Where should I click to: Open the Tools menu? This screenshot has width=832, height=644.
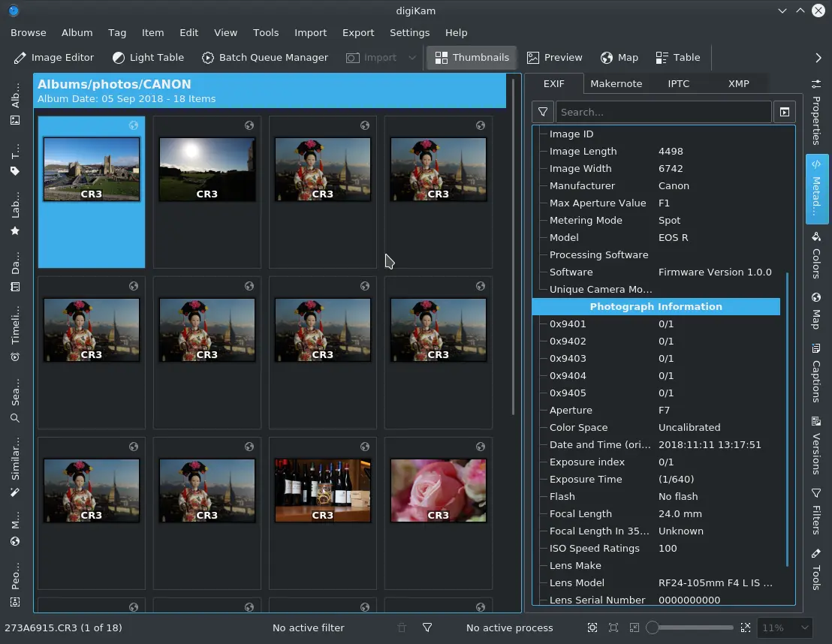tap(266, 32)
